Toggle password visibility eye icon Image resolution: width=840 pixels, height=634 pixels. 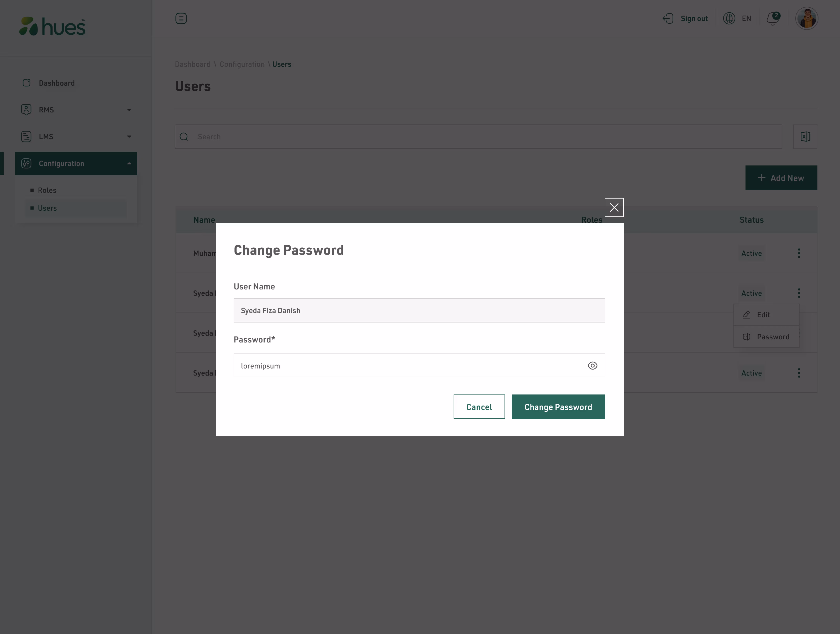click(592, 365)
